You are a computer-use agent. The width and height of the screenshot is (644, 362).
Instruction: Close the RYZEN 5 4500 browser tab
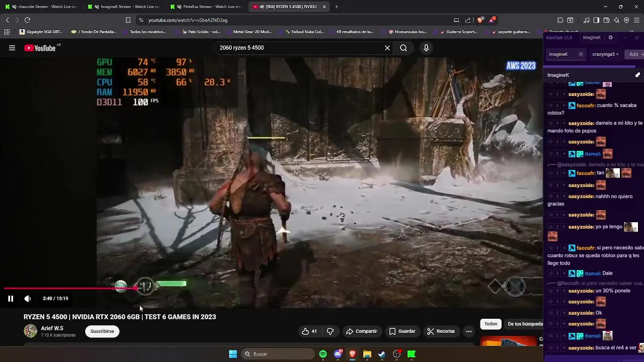[324, 7]
